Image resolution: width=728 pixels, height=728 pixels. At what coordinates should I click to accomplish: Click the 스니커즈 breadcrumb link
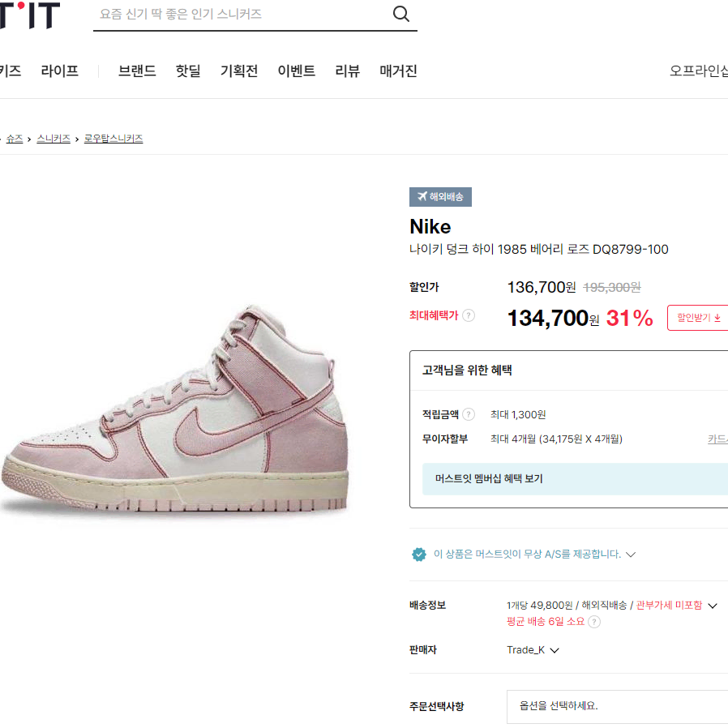(x=54, y=139)
